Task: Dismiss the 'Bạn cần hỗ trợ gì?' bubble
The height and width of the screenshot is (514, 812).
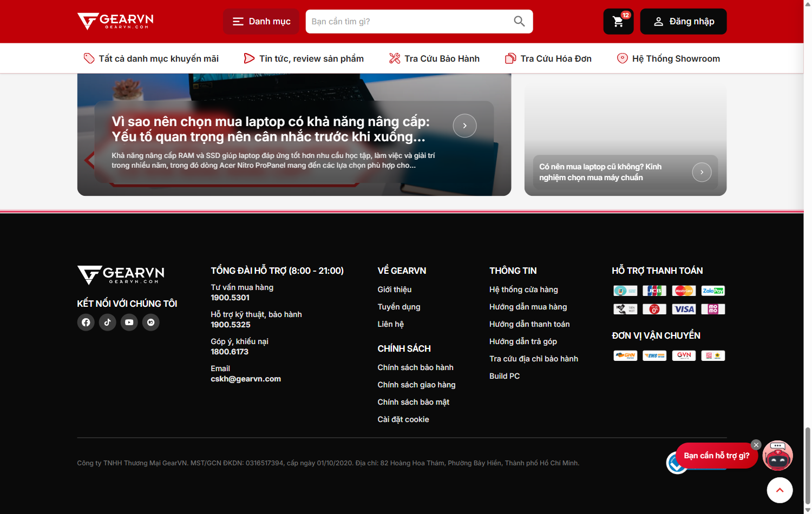Action: tap(756, 445)
